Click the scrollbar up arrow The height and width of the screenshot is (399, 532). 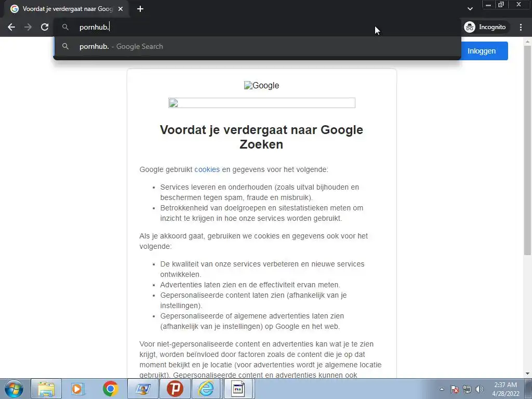click(527, 42)
